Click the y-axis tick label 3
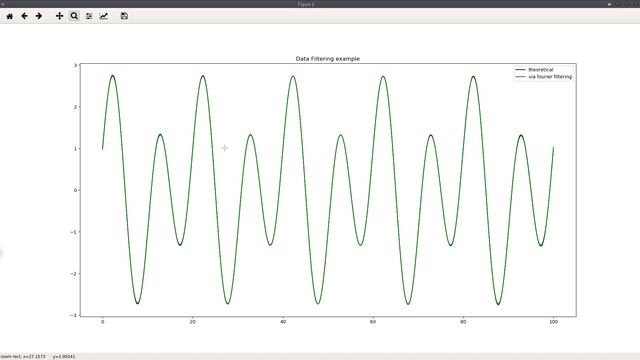640x360 pixels. (x=76, y=65)
